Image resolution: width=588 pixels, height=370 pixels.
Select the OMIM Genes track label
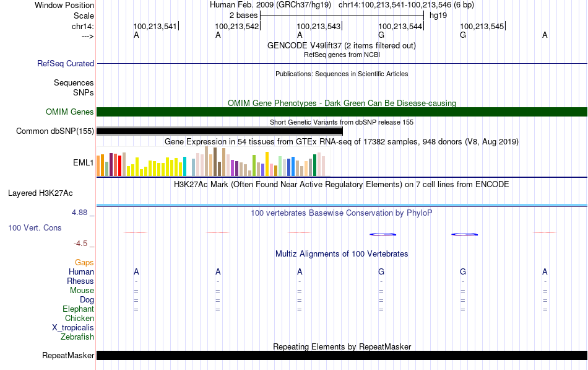69,112
